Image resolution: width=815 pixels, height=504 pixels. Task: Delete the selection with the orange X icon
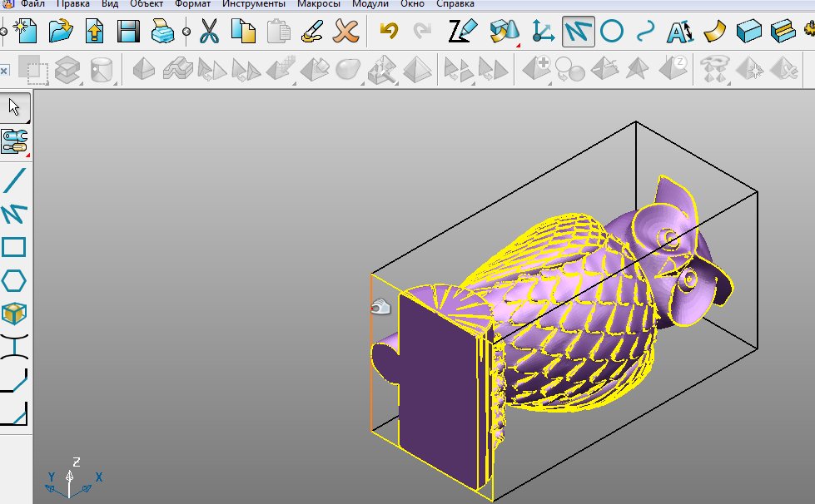[346, 31]
